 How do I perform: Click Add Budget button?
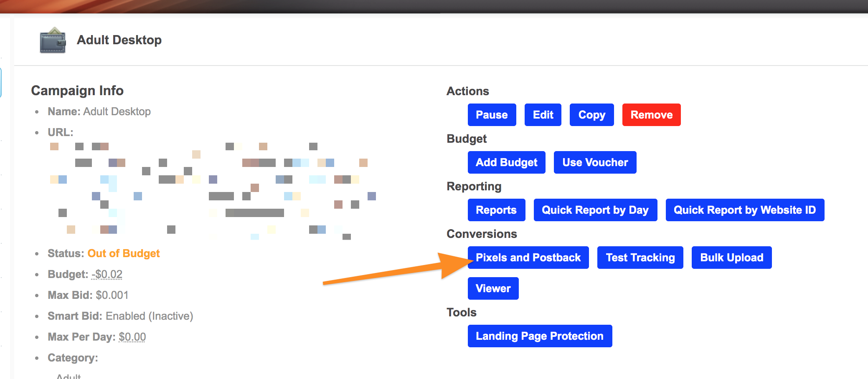(x=506, y=162)
